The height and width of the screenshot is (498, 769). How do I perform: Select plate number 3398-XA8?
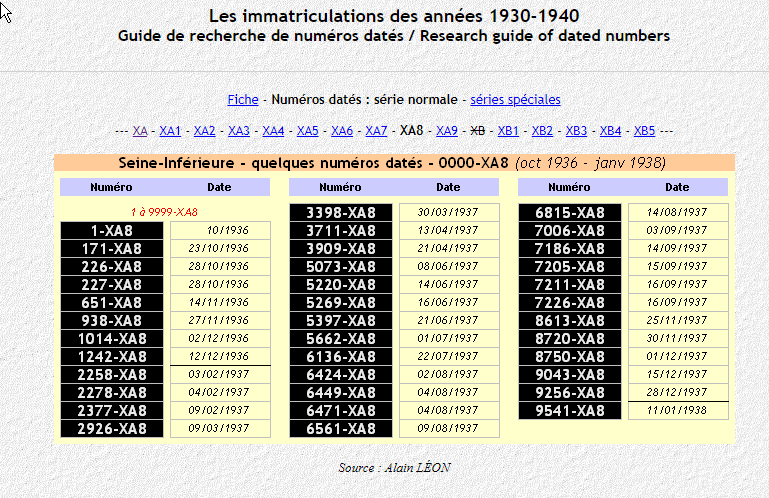point(341,212)
